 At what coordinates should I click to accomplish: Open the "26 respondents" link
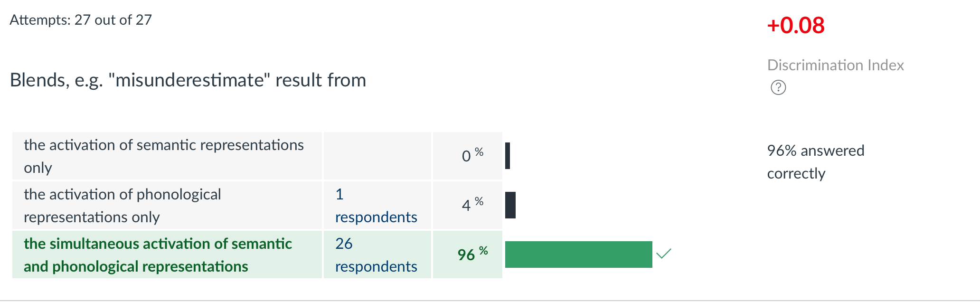[x=376, y=255]
